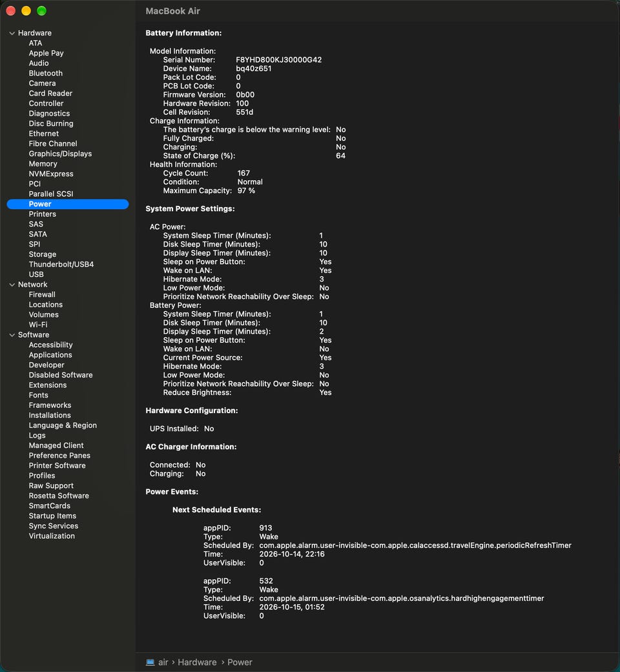The height and width of the screenshot is (672, 620).
Task: Click the Condition value Normal
Action: (250, 182)
